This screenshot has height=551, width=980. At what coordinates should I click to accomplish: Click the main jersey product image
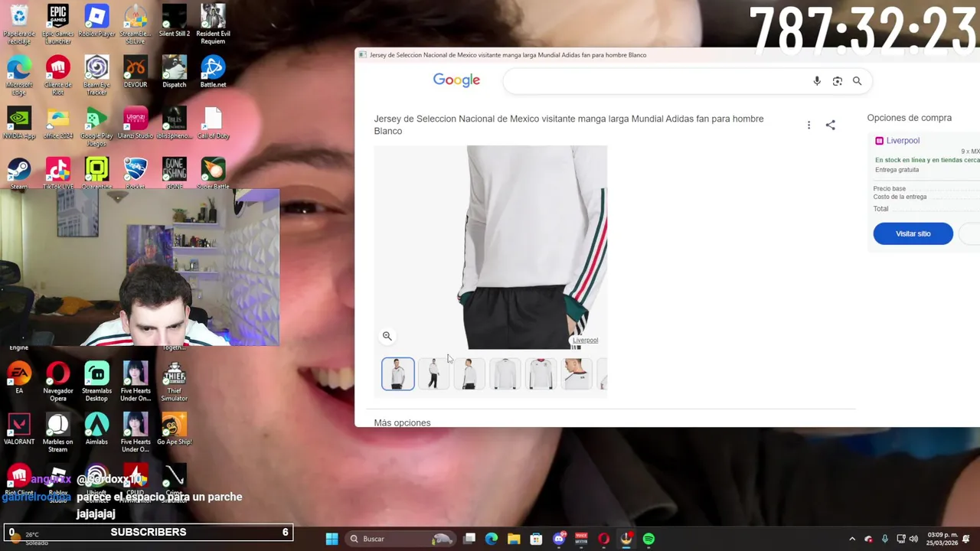[x=491, y=247]
